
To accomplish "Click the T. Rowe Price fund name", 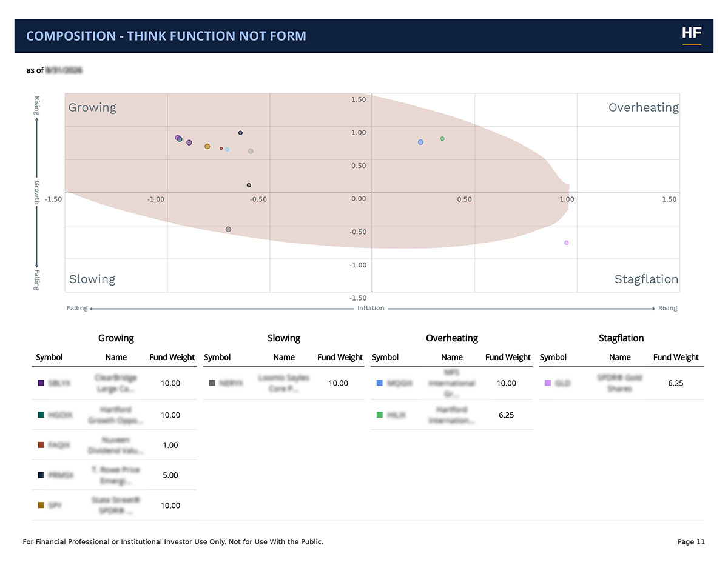I will (116, 475).
